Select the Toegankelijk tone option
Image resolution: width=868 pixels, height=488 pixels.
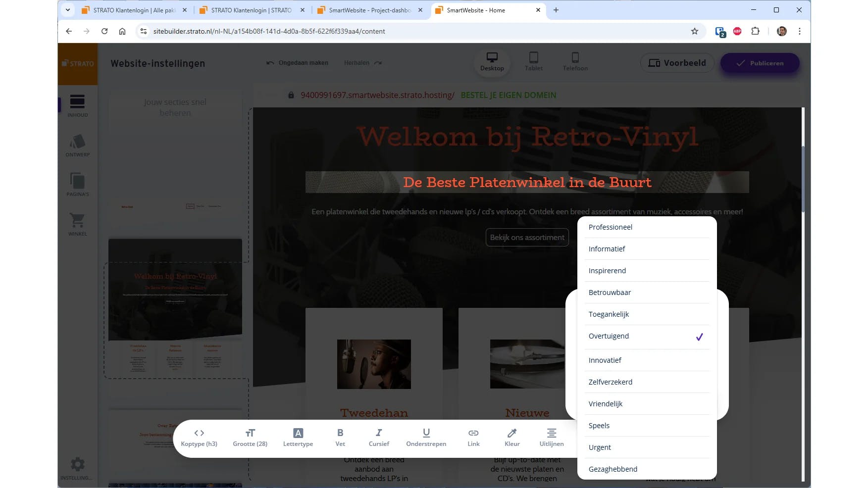pos(647,314)
